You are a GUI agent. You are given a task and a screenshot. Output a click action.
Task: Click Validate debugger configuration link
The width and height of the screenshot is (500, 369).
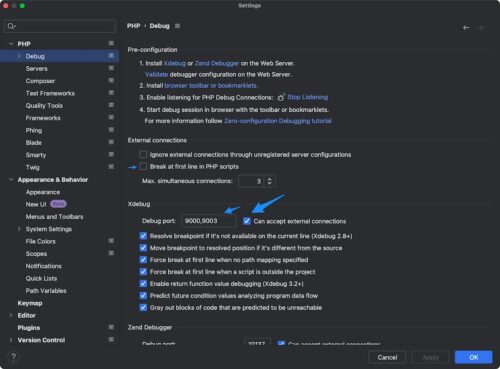pyautogui.click(x=157, y=74)
